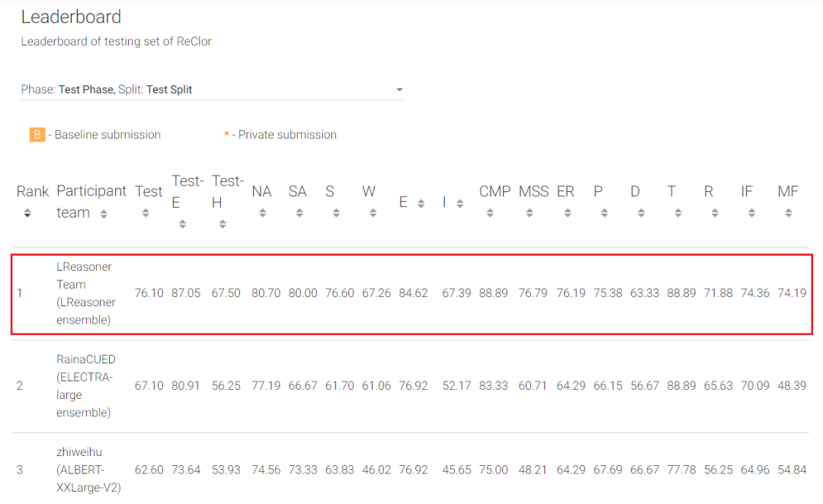The width and height of the screenshot is (823, 504).
Task: Sort by MF column arrows
Action: [788, 214]
